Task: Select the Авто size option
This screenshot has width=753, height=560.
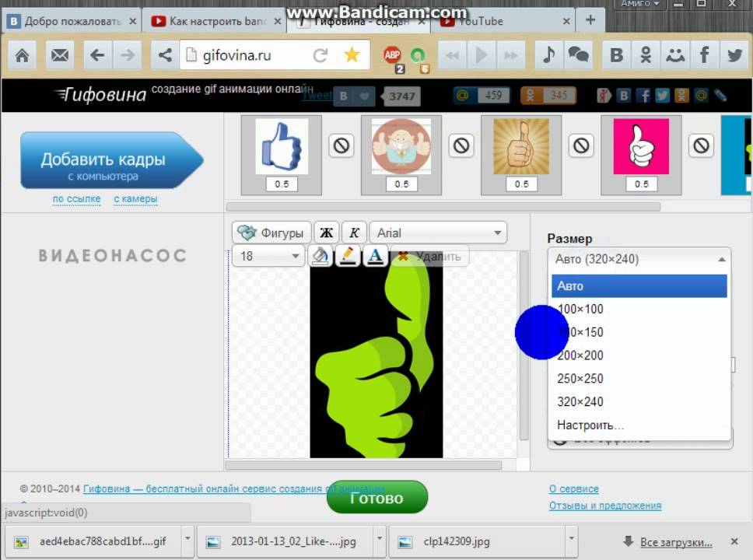Action: 639,285
